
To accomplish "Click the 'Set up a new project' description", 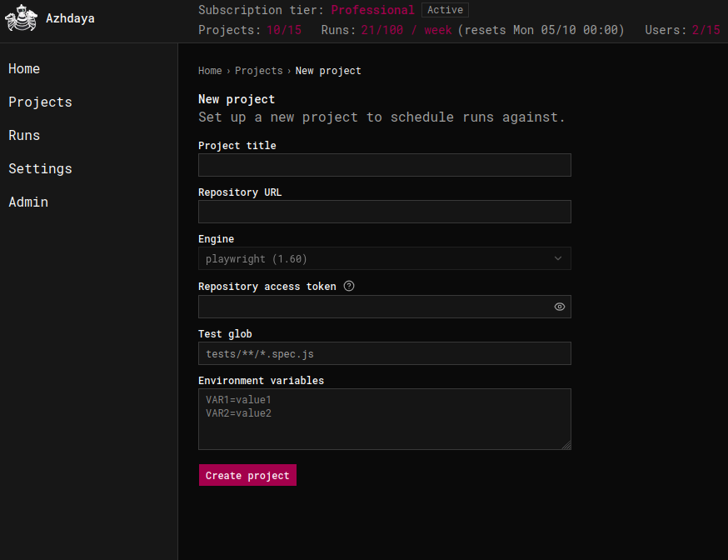I will click(381, 117).
